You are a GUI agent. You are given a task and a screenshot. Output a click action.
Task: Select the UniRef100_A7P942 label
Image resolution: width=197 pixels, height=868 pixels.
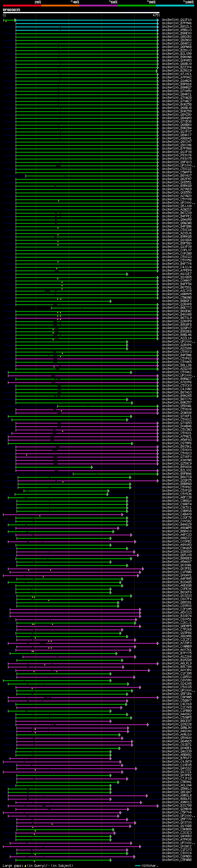176,78
